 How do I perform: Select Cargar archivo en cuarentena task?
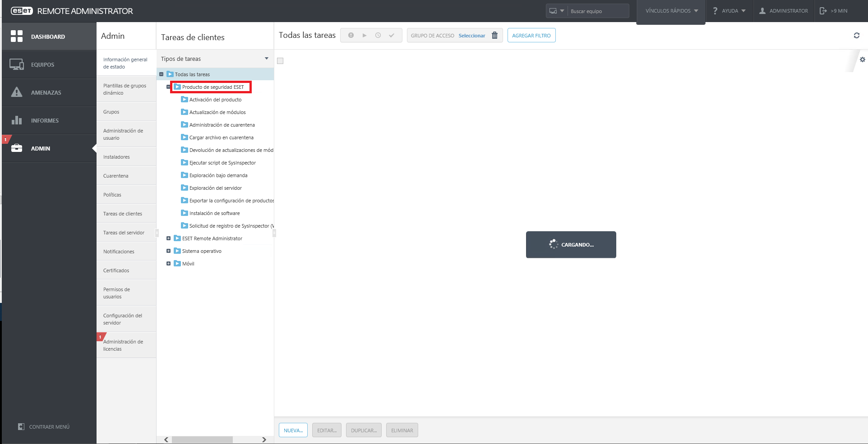click(222, 137)
